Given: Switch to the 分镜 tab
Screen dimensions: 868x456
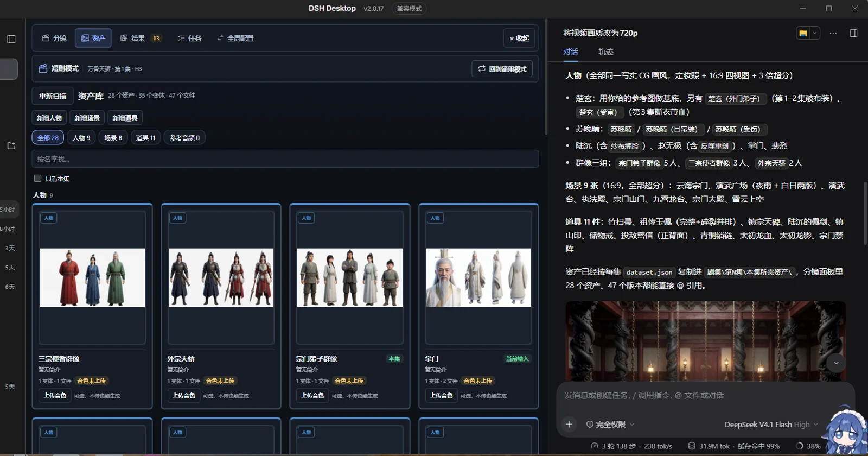Looking at the screenshot, I should (x=54, y=39).
